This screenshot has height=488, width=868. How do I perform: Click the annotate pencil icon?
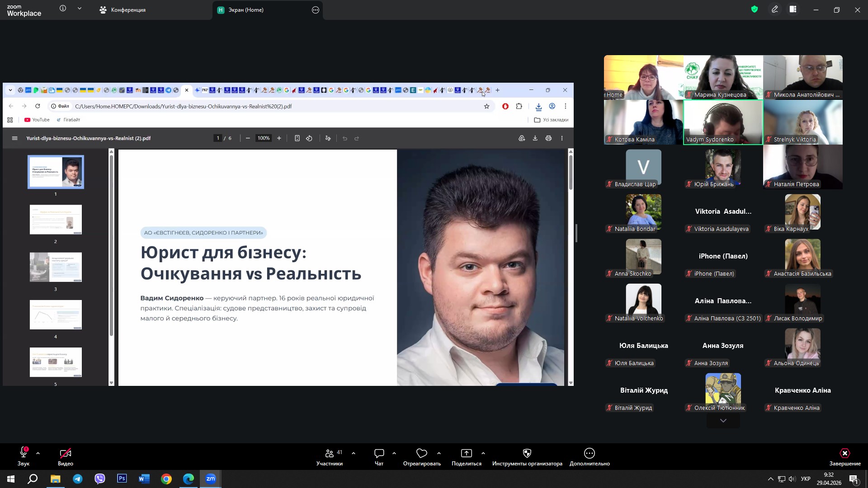point(774,9)
